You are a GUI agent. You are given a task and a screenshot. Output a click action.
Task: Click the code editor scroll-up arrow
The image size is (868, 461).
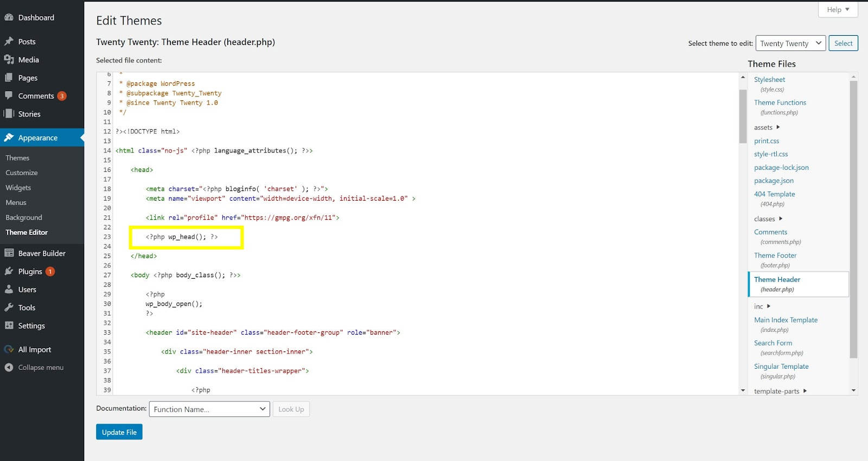743,77
